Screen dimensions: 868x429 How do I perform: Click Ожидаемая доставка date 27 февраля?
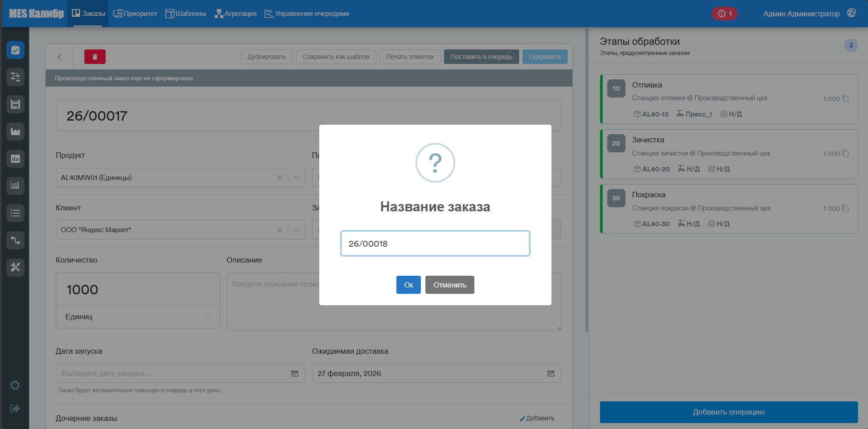pyautogui.click(x=436, y=373)
